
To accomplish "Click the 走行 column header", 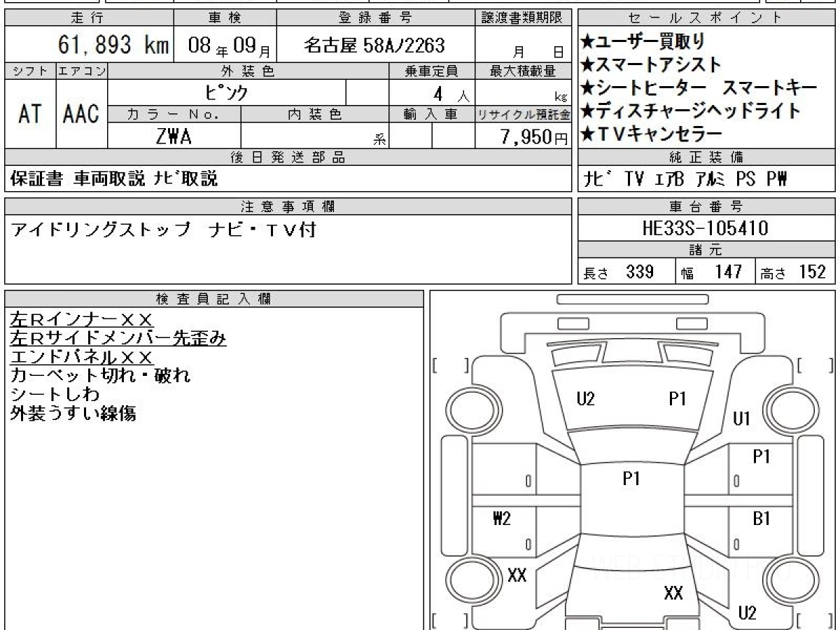I will [x=88, y=18].
